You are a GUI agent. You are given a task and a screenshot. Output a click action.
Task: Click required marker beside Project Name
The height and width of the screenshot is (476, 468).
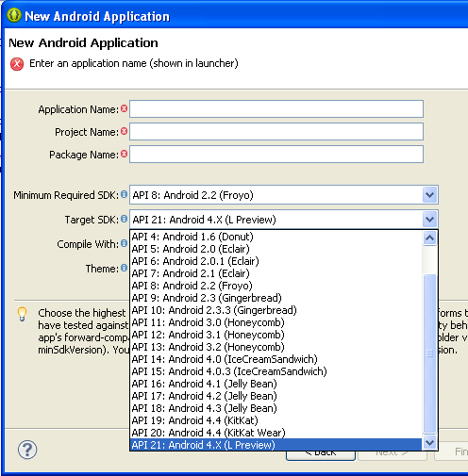click(x=124, y=131)
